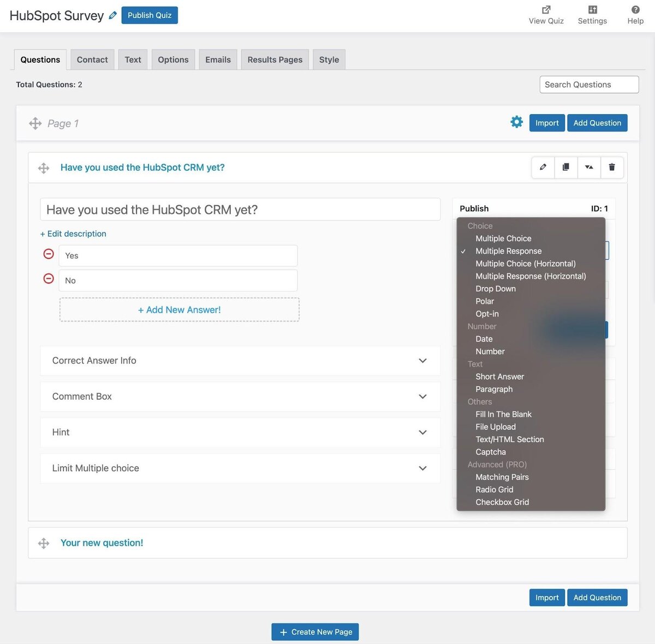Click the pencil icon next to HubSpot Survey title
Image resolution: width=655 pixels, height=644 pixels.
112,15
